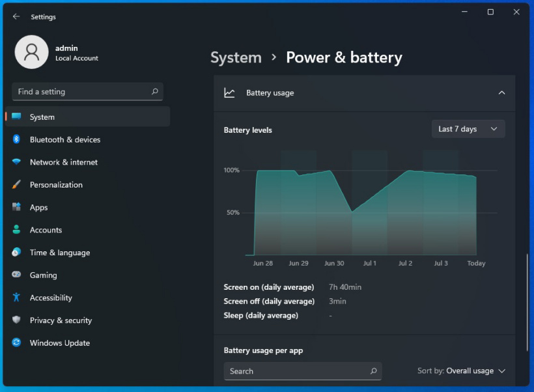Open Windows Update settings

tap(60, 343)
